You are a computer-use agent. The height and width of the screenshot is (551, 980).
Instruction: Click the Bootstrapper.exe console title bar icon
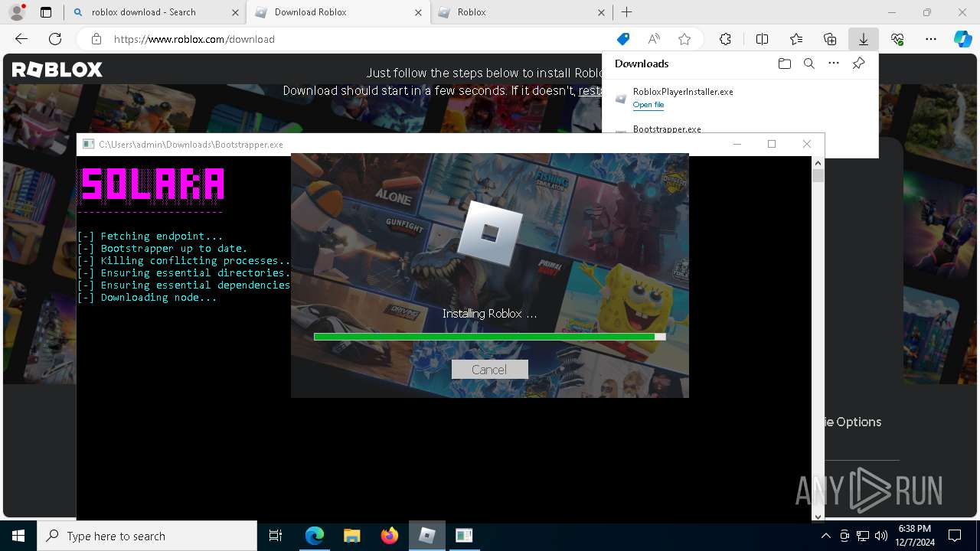pyautogui.click(x=88, y=144)
